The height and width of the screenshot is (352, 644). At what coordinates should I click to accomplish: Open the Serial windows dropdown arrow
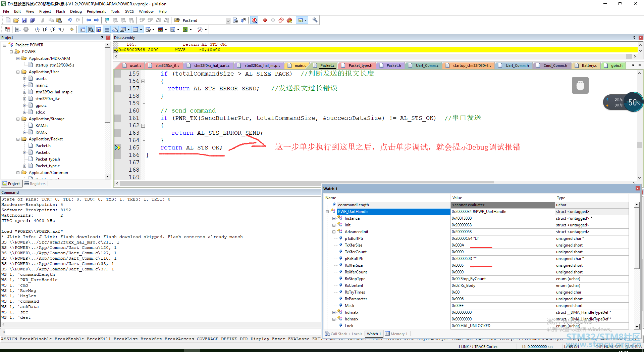click(x=154, y=30)
